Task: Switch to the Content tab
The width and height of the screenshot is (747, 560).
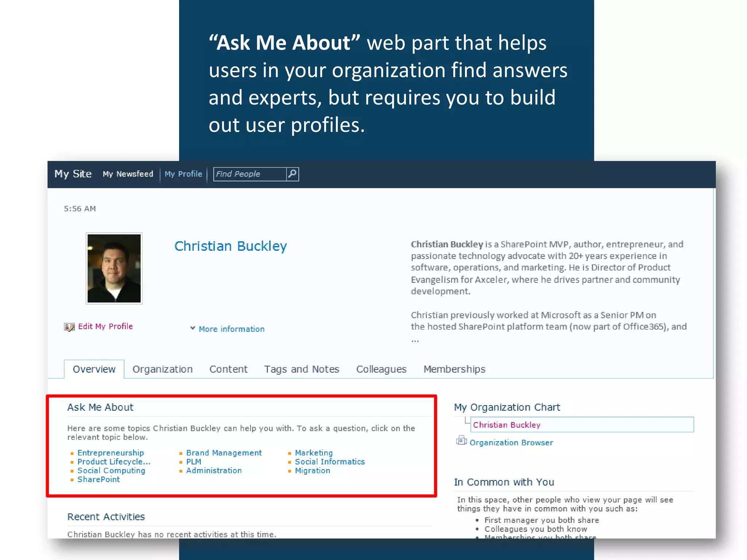Action: click(x=228, y=369)
